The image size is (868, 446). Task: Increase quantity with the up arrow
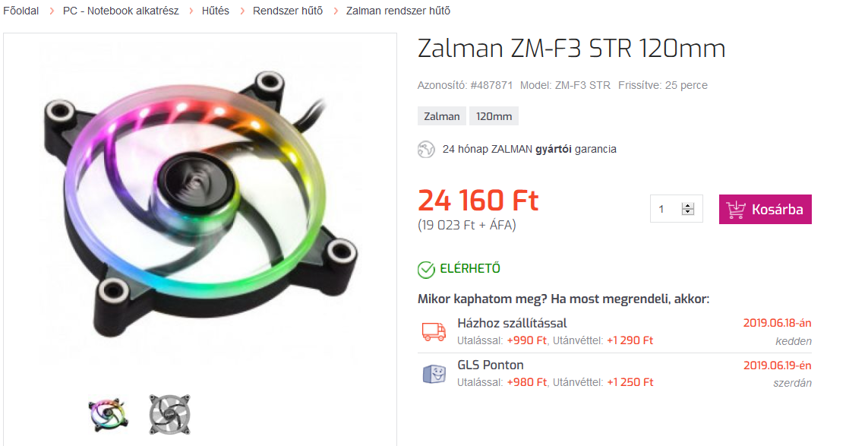[687, 206]
